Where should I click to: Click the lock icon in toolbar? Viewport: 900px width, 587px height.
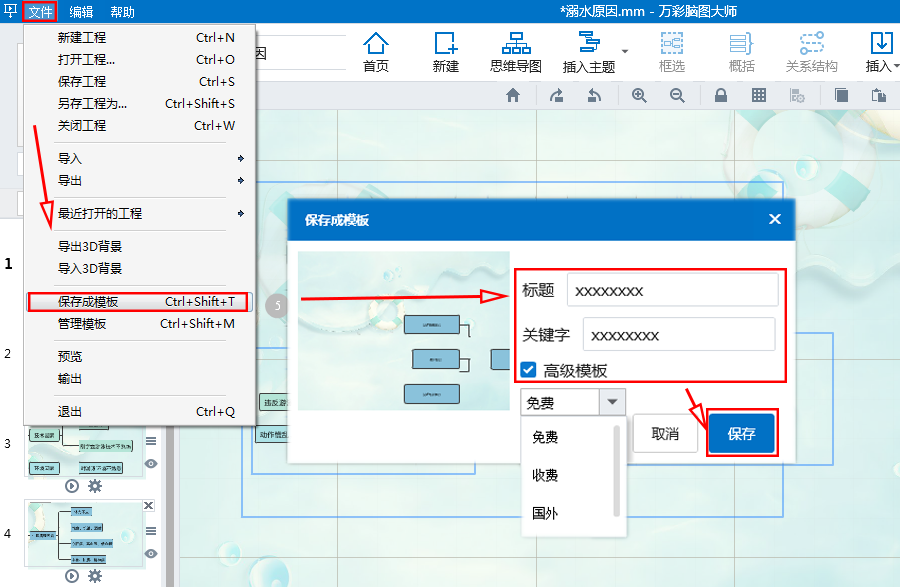720,95
